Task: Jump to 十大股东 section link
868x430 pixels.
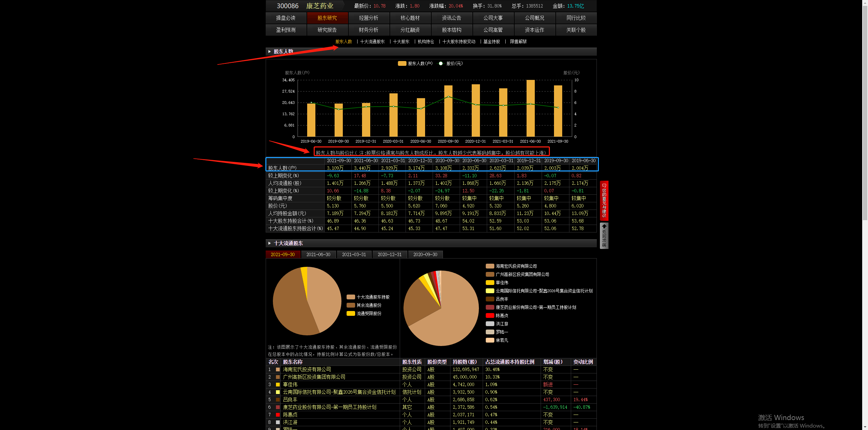Action: [401, 41]
